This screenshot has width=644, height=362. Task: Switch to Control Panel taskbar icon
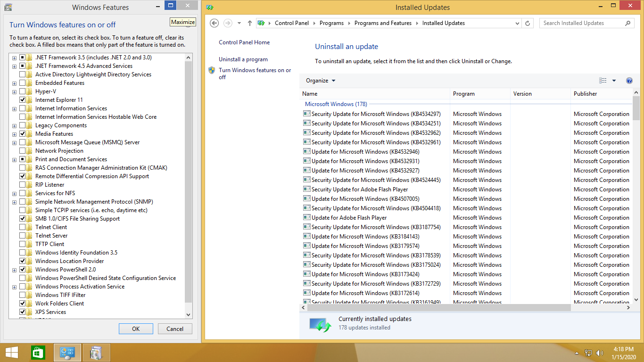coord(67,353)
